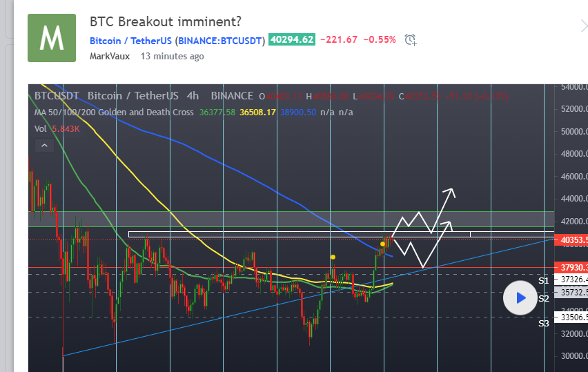Open the Bitcoin / TetherUS symbol link

tap(130, 41)
